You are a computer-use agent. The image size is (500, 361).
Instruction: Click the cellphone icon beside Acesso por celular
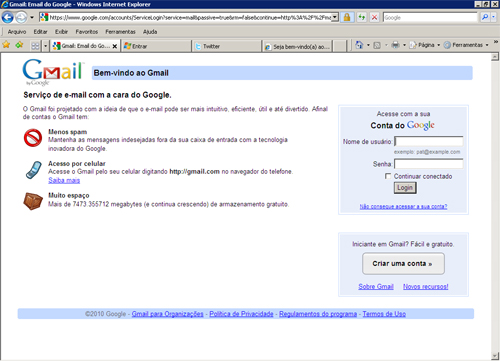click(x=33, y=170)
